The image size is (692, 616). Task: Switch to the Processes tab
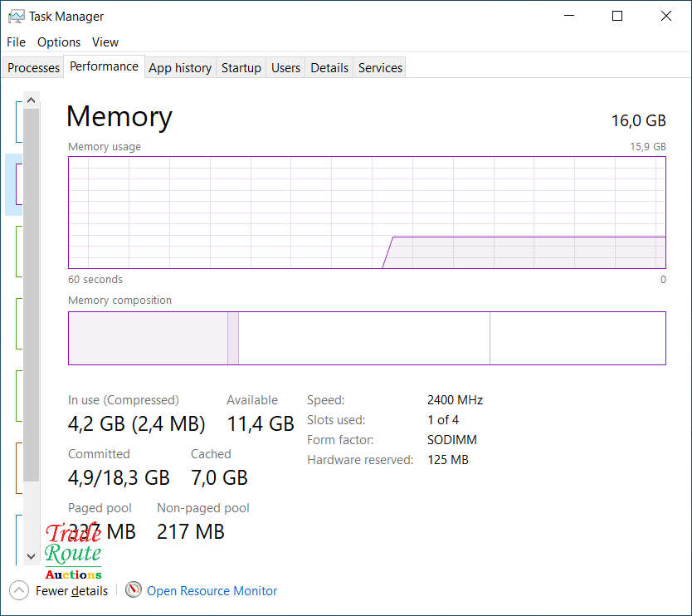click(34, 68)
